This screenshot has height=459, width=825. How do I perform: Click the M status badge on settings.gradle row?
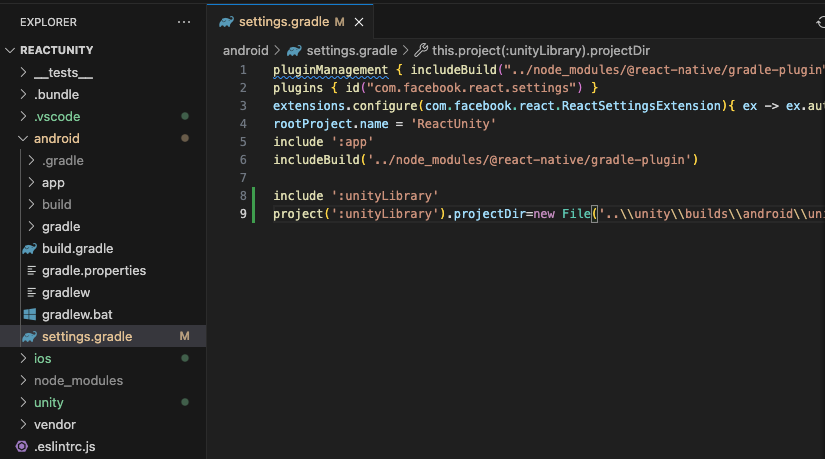coord(184,336)
